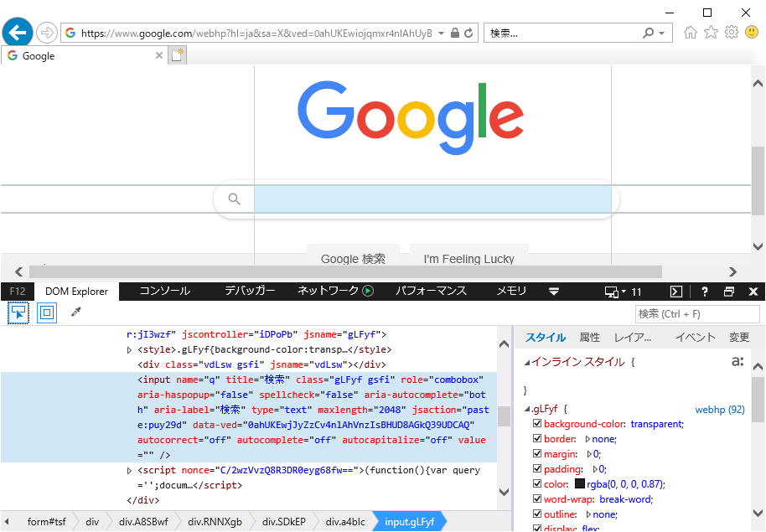Click the magnifier icon in browser search box
The image size is (766, 532).
(649, 33)
